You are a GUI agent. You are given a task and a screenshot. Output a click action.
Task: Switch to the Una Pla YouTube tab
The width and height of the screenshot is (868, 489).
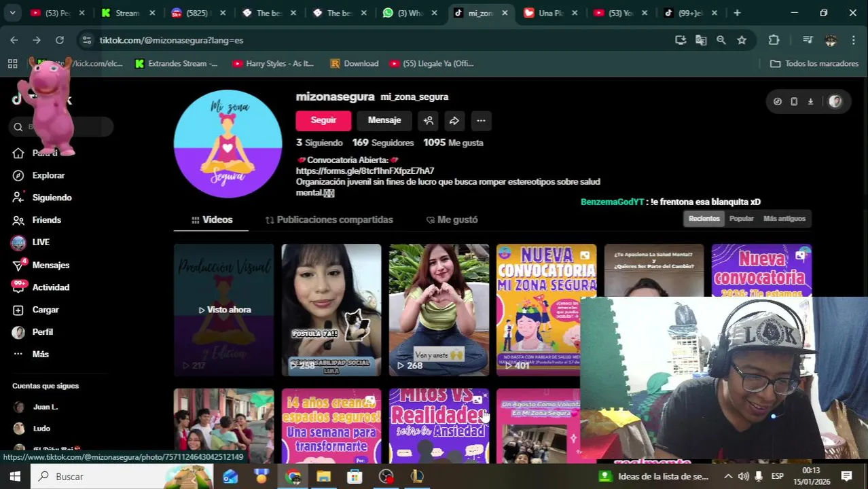click(x=551, y=13)
